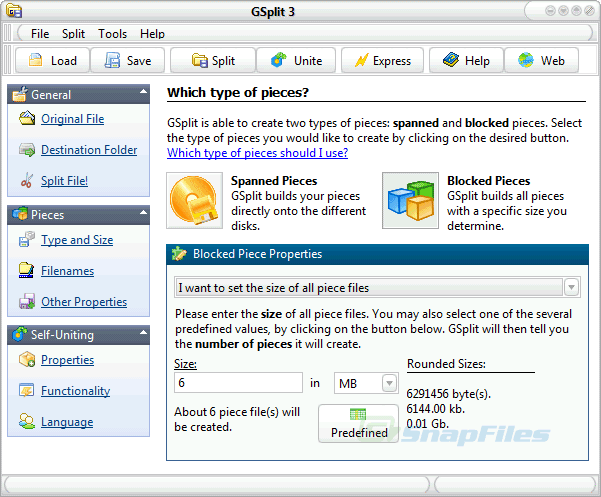Select the Blocked Pieces cubes button

tap(410, 200)
